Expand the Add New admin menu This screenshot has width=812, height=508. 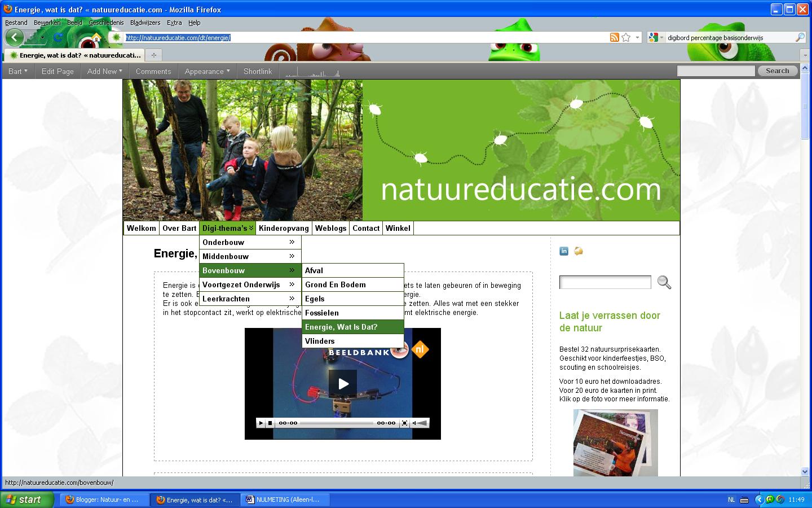(104, 71)
